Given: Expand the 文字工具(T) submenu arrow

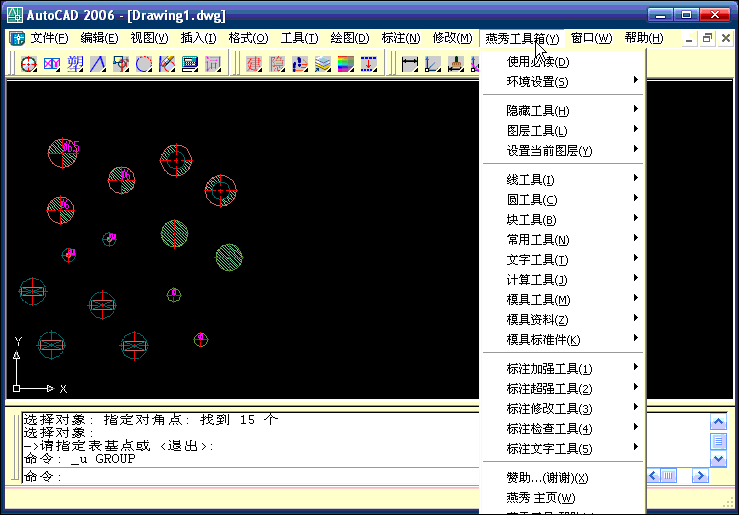Looking at the screenshot, I should [x=635, y=258].
